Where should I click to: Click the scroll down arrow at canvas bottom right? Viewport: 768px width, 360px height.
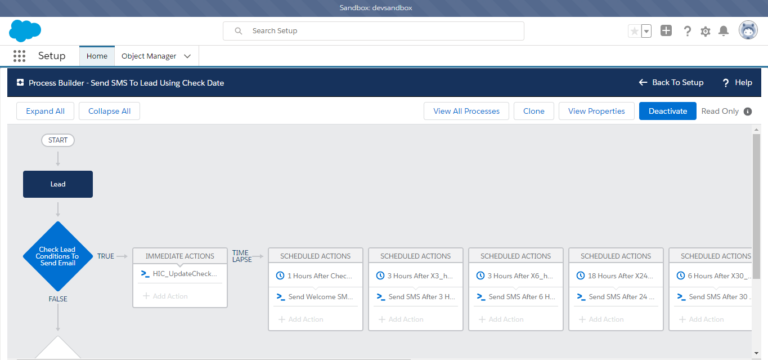(x=756, y=354)
